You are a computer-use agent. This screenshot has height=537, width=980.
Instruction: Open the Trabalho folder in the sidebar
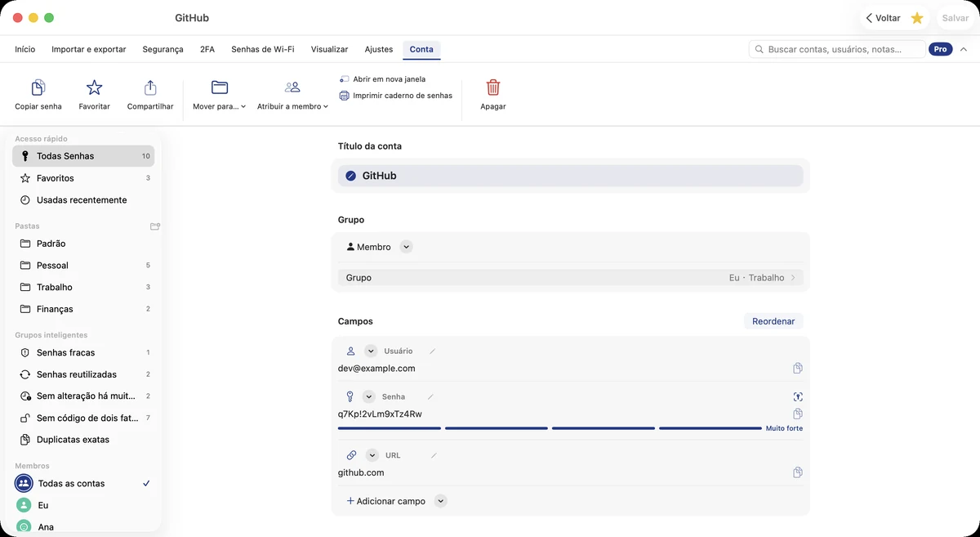83,287
